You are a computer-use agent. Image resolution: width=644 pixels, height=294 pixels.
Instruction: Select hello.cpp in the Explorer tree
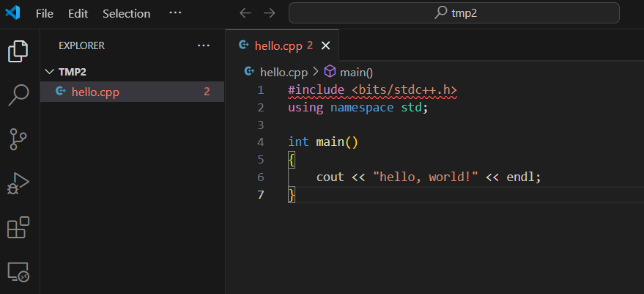pos(133,92)
